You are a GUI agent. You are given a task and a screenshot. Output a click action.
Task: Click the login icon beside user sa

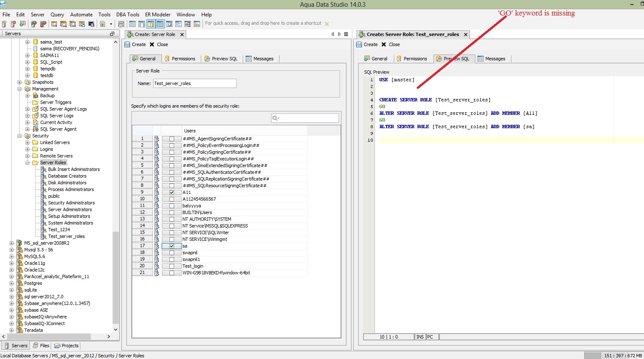[157, 246]
